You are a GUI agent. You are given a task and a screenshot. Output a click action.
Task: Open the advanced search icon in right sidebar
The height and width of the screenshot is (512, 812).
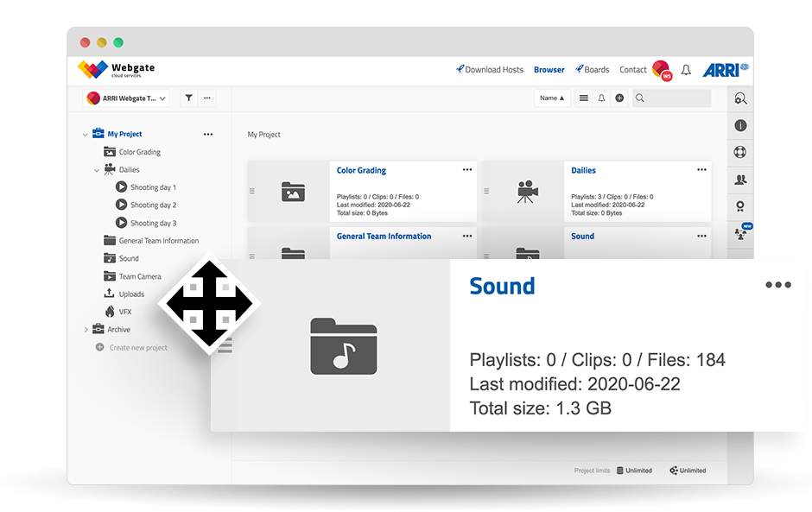(x=740, y=99)
